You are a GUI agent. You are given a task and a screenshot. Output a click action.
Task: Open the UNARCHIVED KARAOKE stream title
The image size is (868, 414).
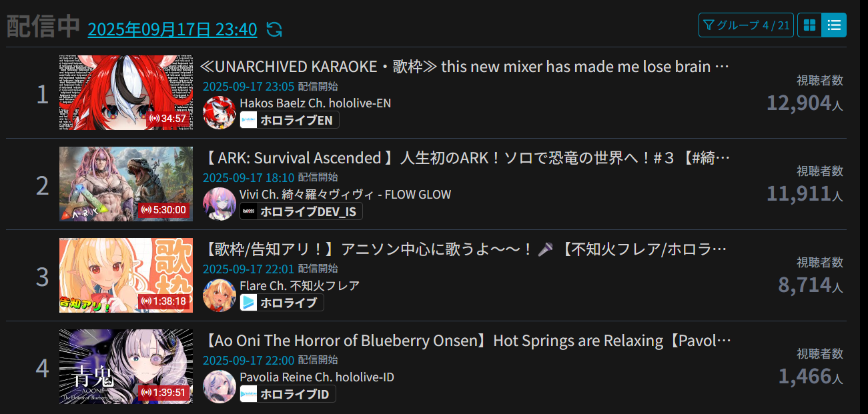pyautogui.click(x=465, y=67)
